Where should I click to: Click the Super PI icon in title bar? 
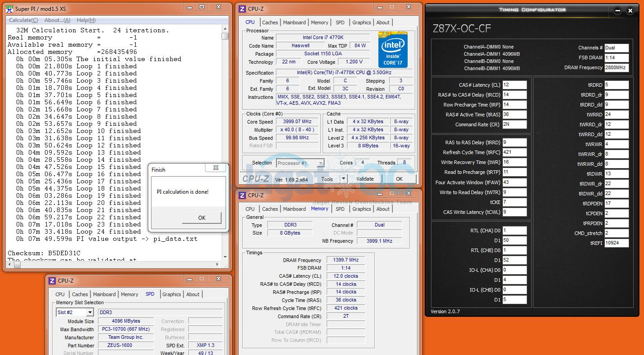tap(9, 9)
